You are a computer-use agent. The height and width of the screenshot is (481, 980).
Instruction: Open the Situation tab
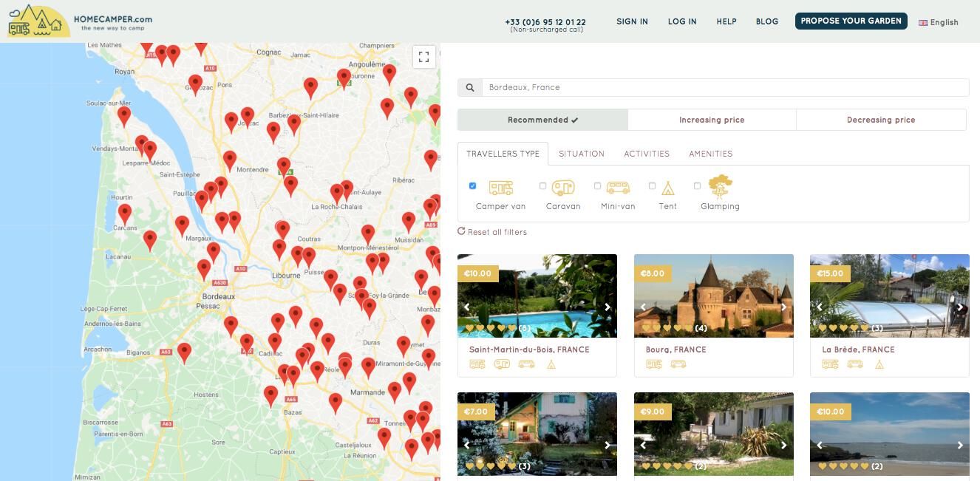581,154
